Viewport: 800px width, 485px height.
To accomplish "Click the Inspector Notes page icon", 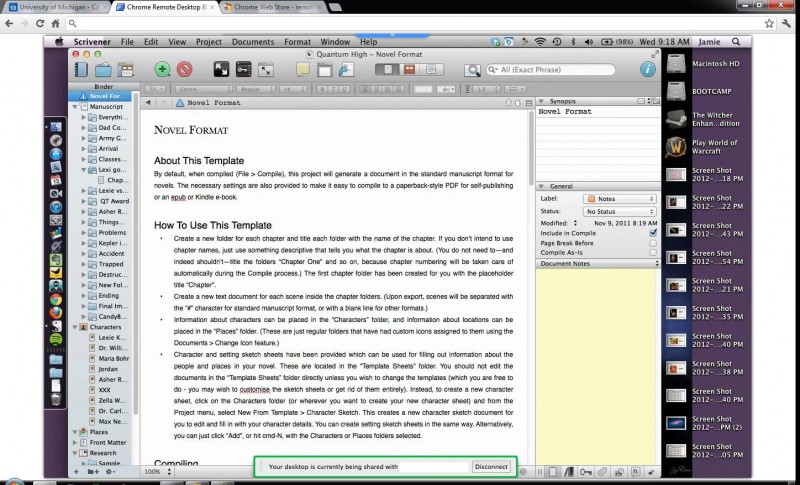I will [553, 472].
